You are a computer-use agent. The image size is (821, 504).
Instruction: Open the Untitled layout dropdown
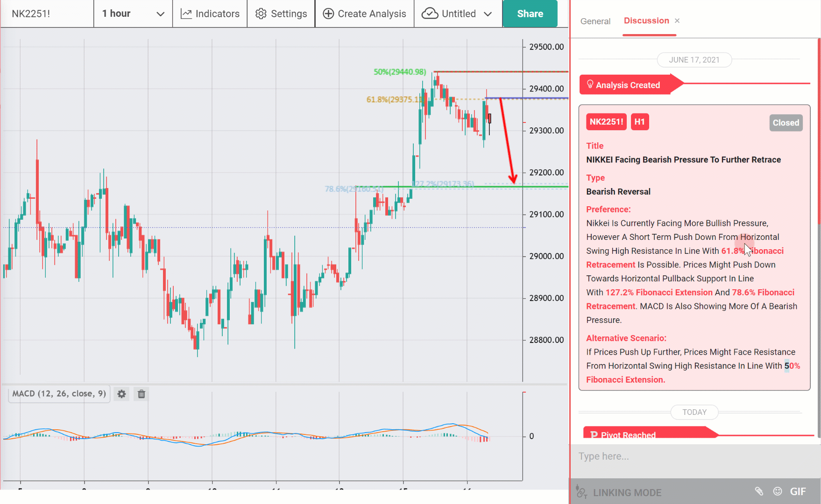[x=458, y=14]
